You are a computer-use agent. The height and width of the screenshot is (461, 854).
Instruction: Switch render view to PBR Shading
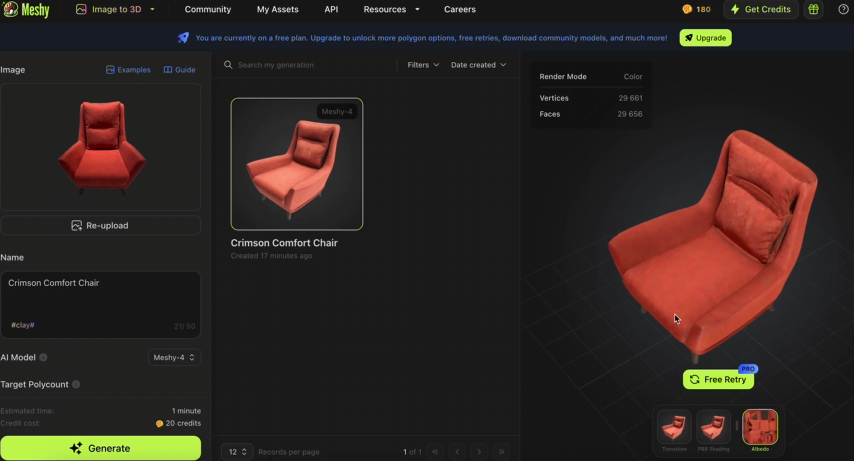[x=714, y=427]
